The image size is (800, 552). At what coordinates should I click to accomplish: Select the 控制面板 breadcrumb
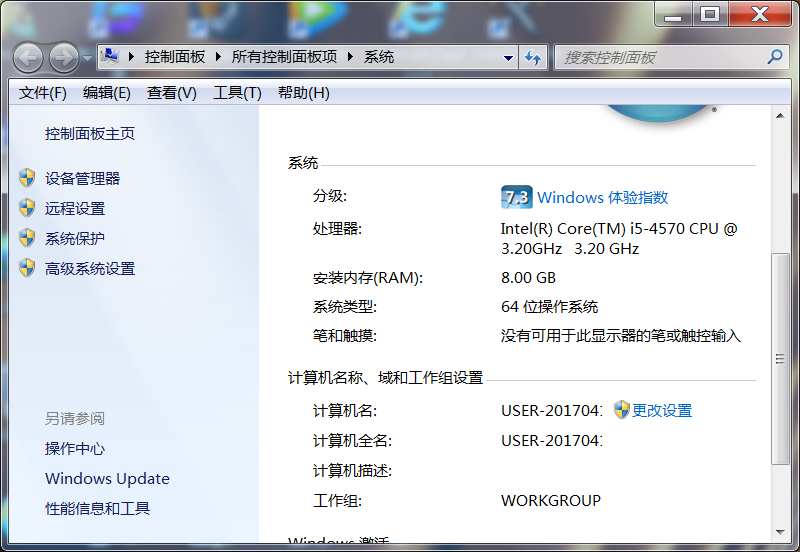[174, 57]
